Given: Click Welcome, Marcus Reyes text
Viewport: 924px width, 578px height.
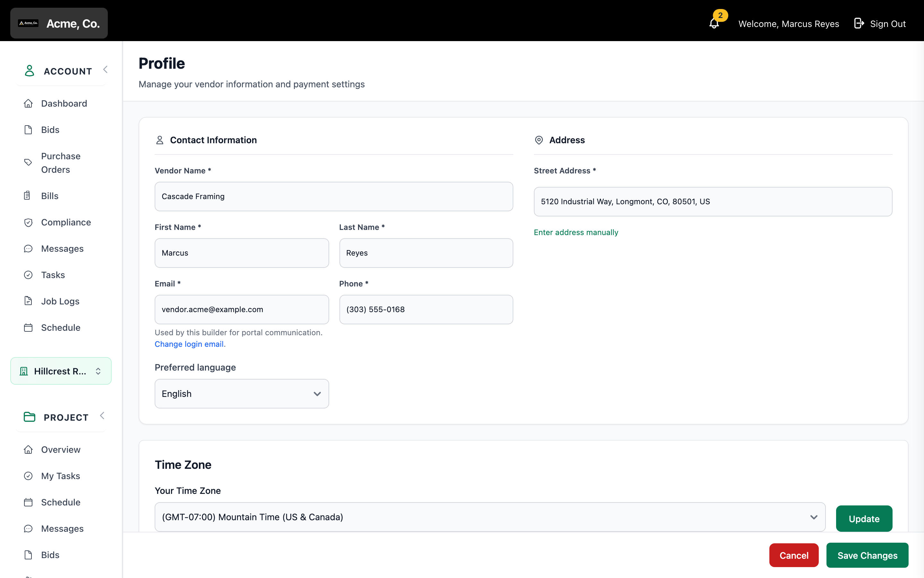Looking at the screenshot, I should tap(789, 24).
